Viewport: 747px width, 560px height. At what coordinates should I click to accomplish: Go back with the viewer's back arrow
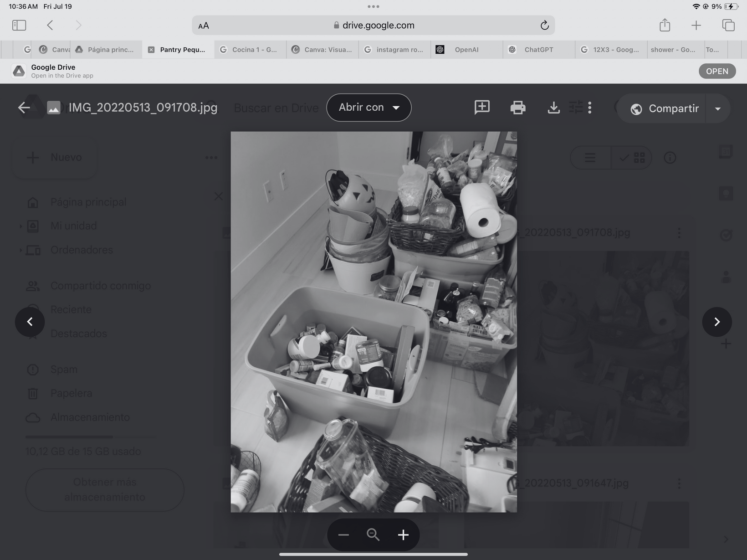tap(24, 108)
